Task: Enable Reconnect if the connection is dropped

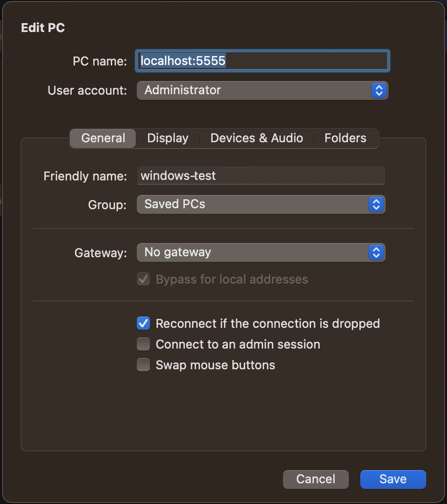Action: [143, 324]
